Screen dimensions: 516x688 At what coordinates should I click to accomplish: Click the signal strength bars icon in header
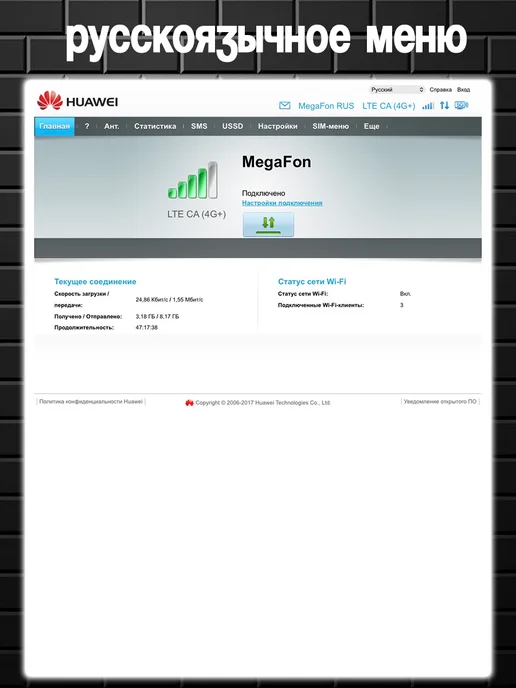[428, 105]
